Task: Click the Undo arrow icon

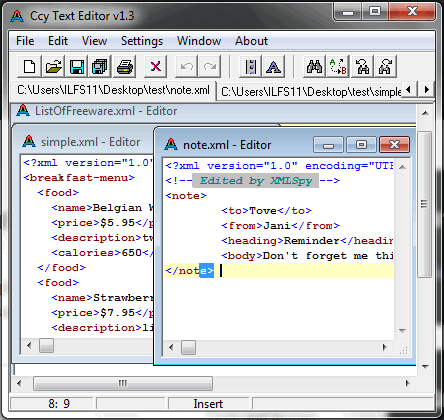Action: click(186, 67)
